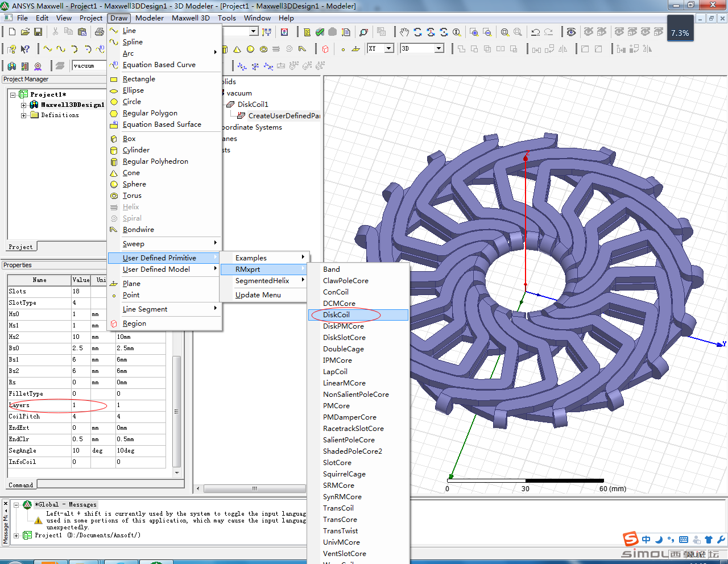The width and height of the screenshot is (728, 564).
Task: Click the vacuum material field
Action: (89, 65)
